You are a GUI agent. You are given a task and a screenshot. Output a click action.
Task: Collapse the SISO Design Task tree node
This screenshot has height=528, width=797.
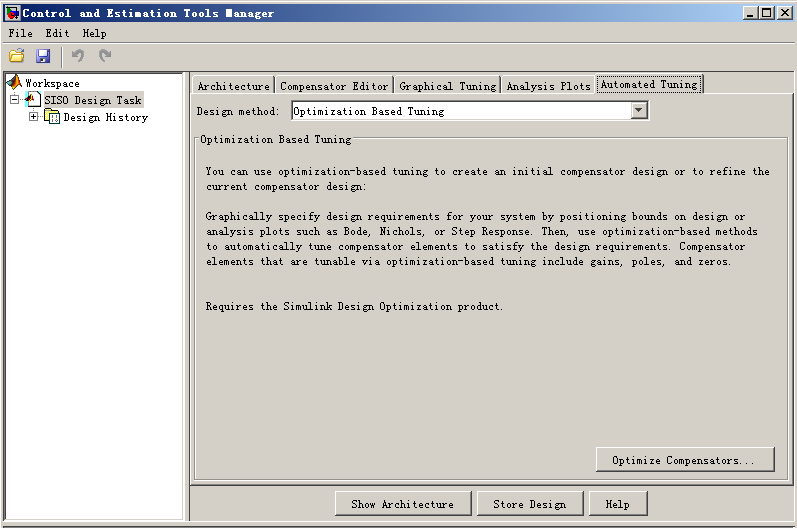point(15,100)
